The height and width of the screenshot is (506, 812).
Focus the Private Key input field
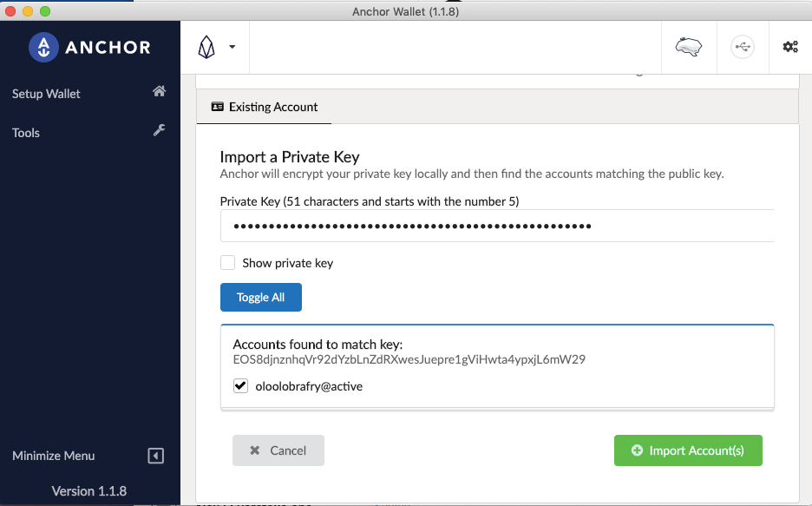[x=497, y=226]
